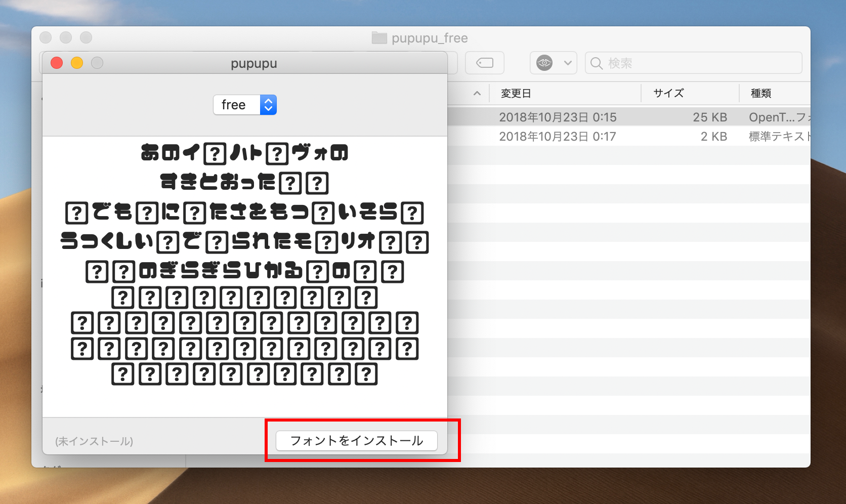The image size is (846, 504).
Task: Close the pupupu font preview window
Action: click(x=57, y=63)
